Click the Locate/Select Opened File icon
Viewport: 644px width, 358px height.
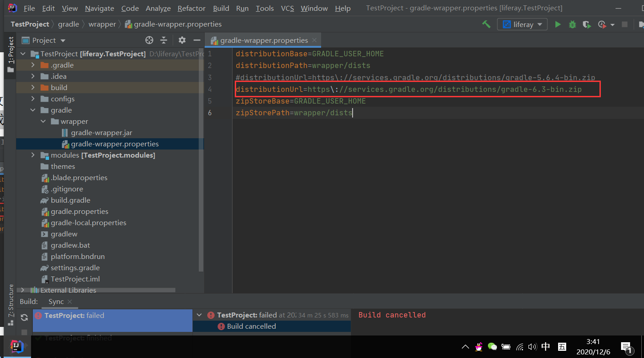[x=149, y=40]
